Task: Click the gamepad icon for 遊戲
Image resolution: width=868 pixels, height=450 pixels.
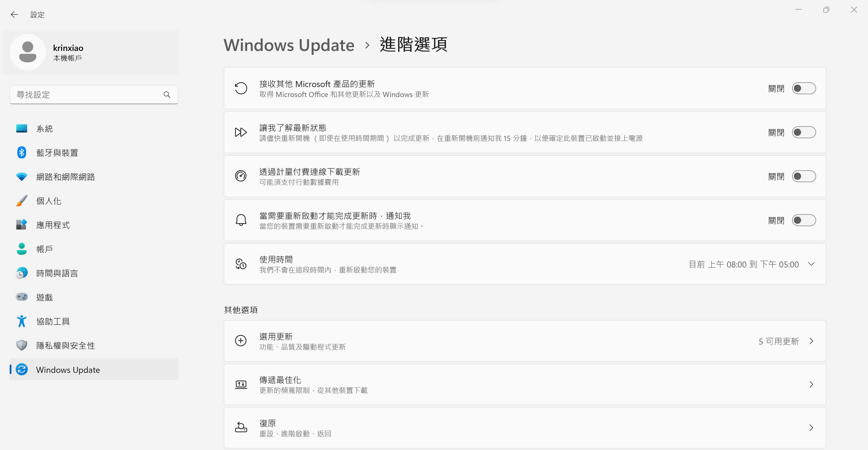Action: click(x=22, y=297)
